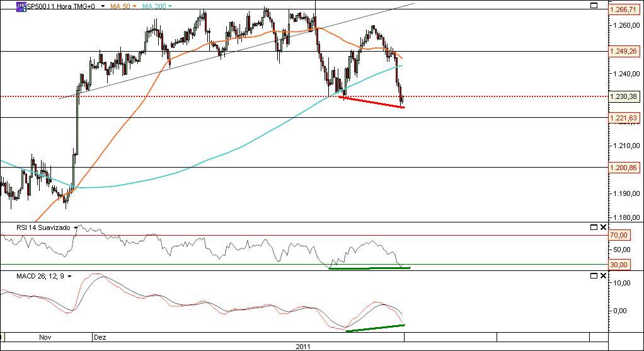
Task: Maximize the MACD indicator panel
Action: point(594,276)
